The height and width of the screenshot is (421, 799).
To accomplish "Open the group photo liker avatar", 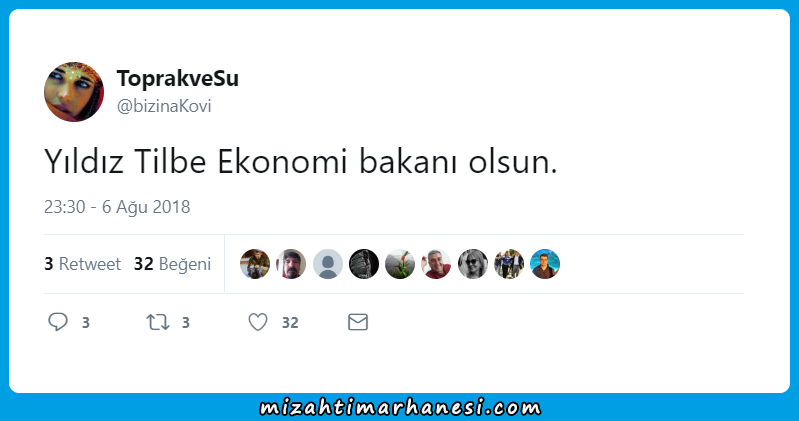I will (509, 264).
